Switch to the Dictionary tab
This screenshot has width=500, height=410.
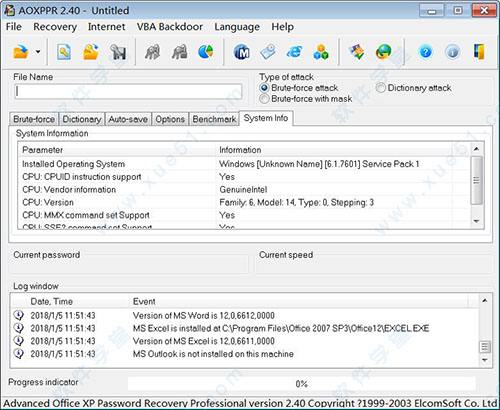[82, 119]
